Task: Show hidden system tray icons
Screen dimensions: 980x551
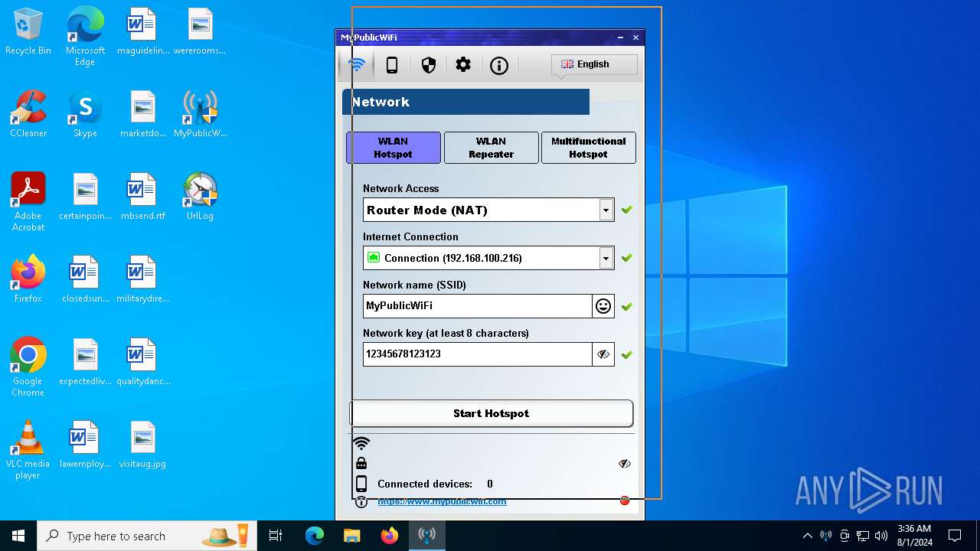Action: click(x=807, y=536)
